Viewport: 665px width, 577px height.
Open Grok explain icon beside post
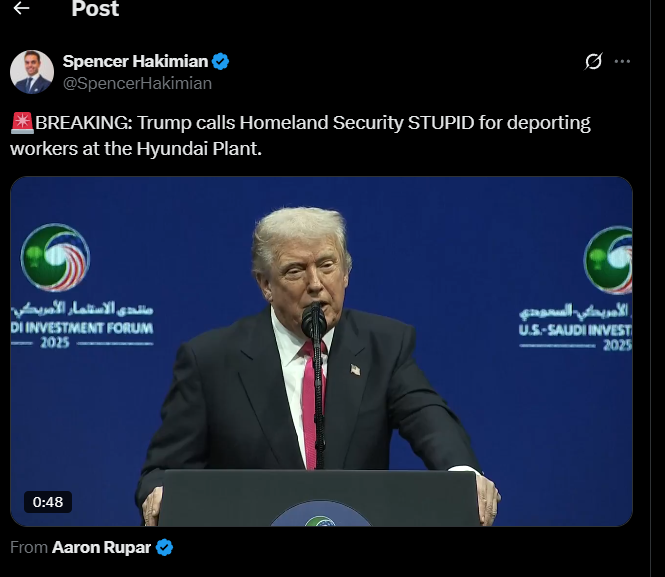point(593,61)
